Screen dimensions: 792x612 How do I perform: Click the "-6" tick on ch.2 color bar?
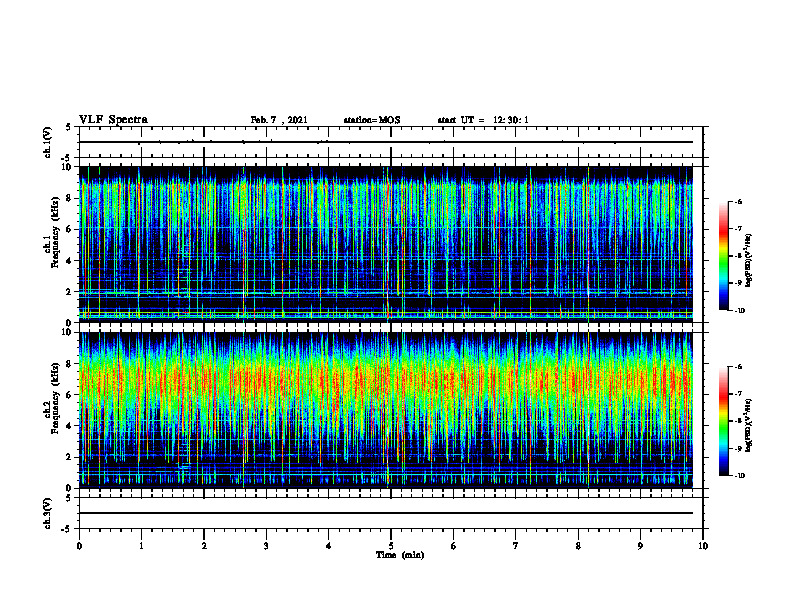click(740, 367)
